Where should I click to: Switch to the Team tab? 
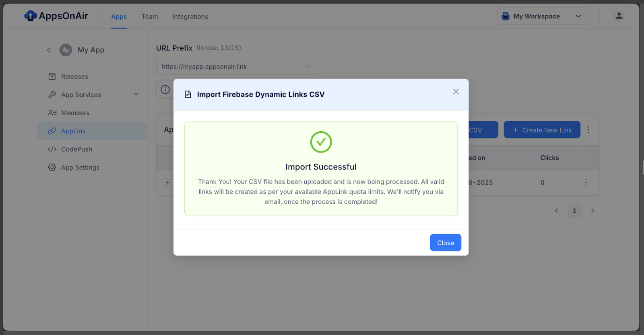pyautogui.click(x=150, y=17)
